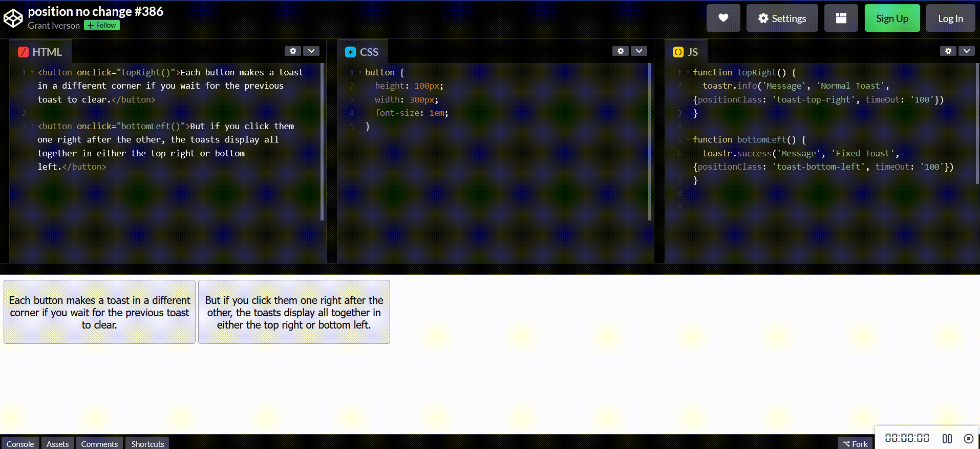
Task: Fork this pen
Action: (x=855, y=443)
